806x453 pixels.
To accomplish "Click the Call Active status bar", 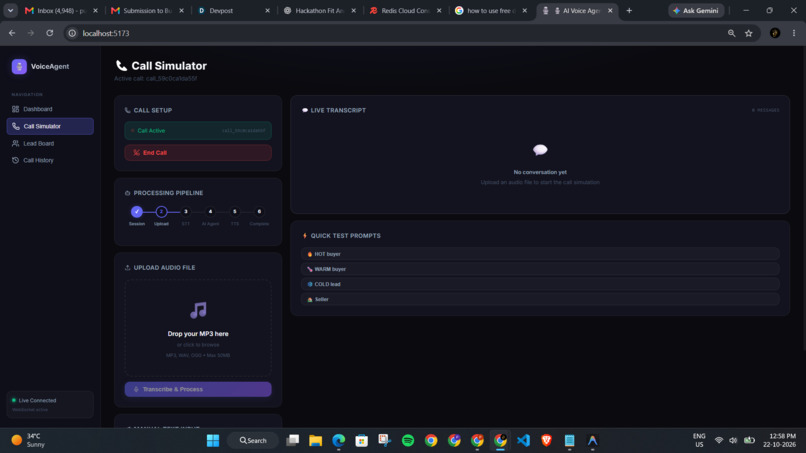I will coord(198,131).
